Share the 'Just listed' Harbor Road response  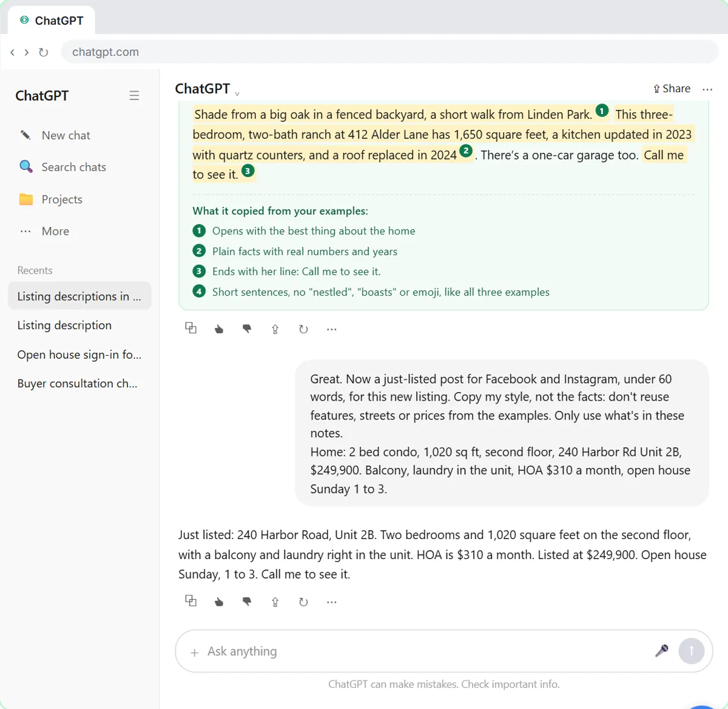pyautogui.click(x=275, y=602)
